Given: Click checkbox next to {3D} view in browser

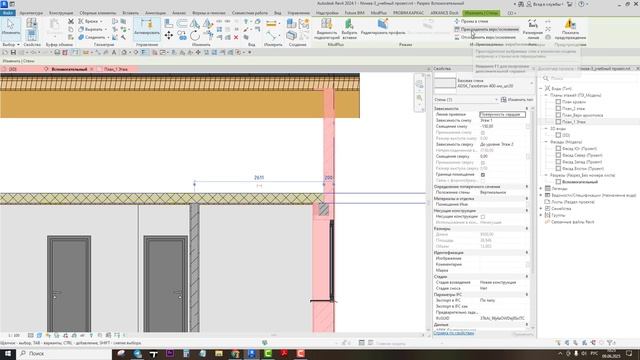Looking at the screenshot, I should tap(558, 135).
